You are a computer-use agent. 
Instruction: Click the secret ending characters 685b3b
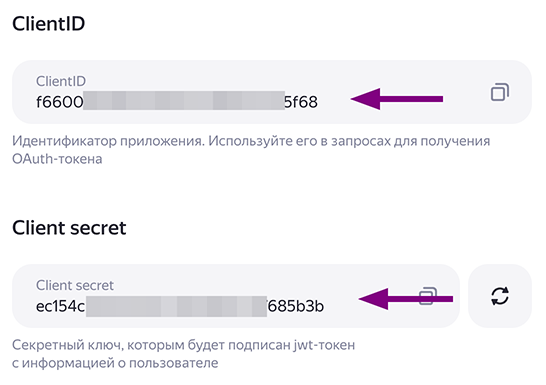pos(296,306)
